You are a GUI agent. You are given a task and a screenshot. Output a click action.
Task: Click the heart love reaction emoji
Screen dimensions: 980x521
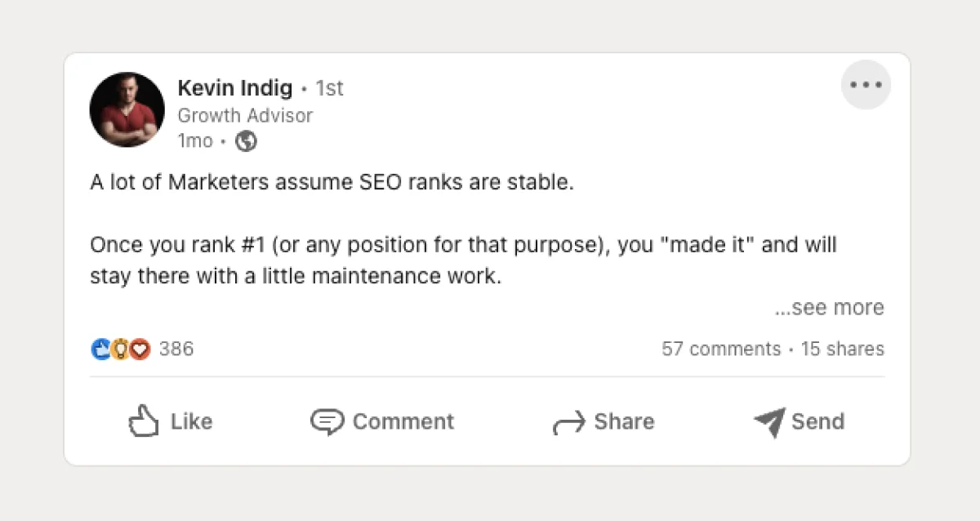[139, 349]
